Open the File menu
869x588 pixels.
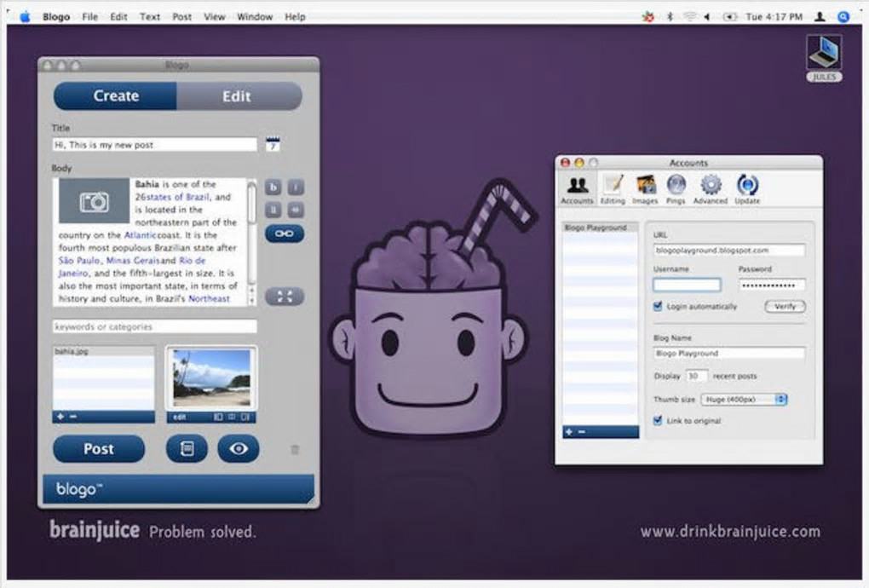[x=89, y=17]
